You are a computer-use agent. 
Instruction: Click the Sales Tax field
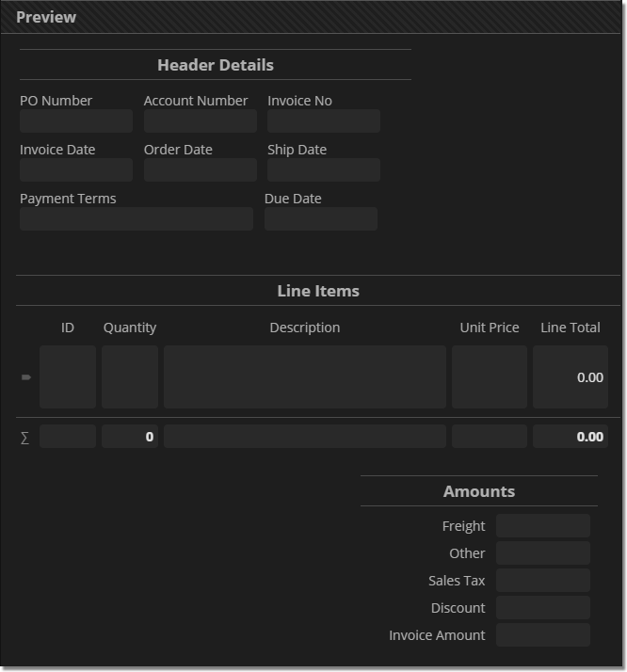[x=543, y=581]
